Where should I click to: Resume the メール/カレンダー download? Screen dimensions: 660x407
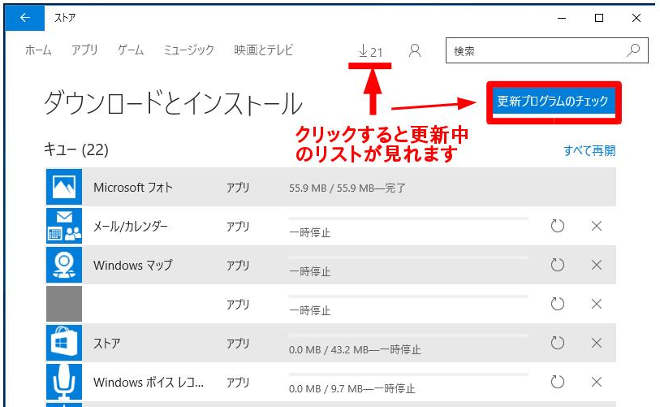pos(558,226)
